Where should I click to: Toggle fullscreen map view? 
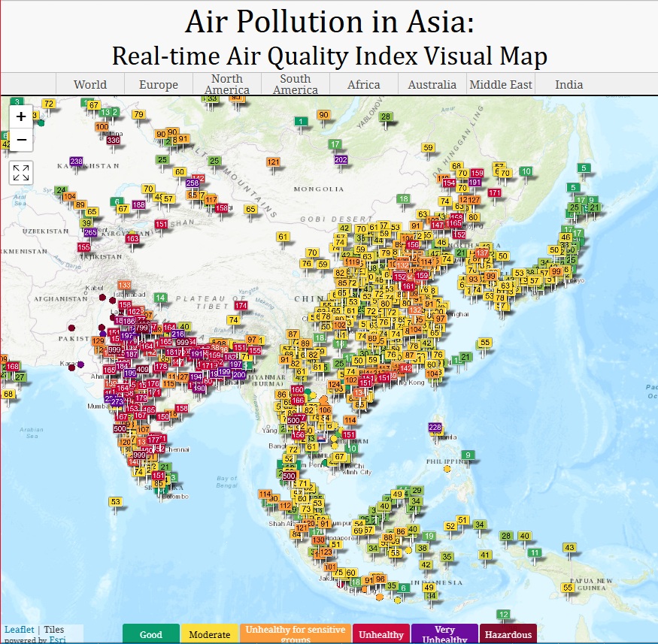coord(21,173)
